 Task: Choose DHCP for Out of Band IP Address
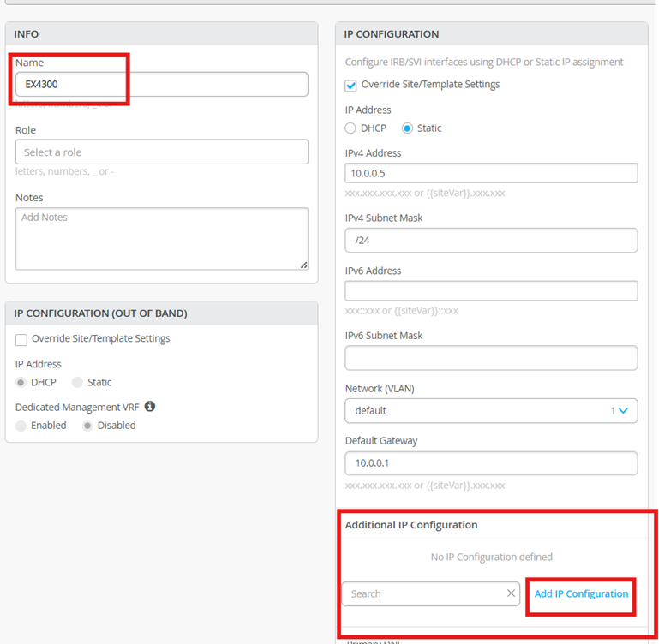pyautogui.click(x=21, y=383)
